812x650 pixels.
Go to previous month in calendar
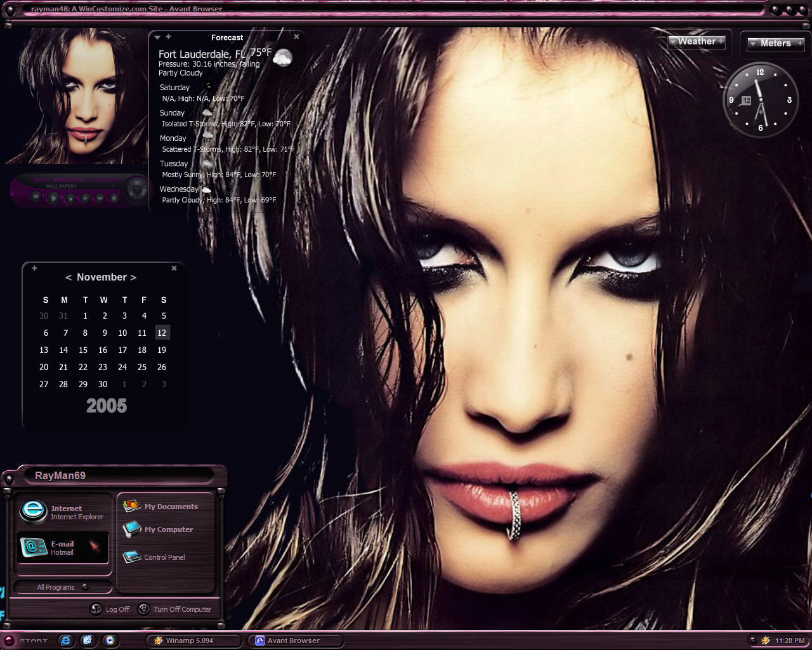coord(69,277)
